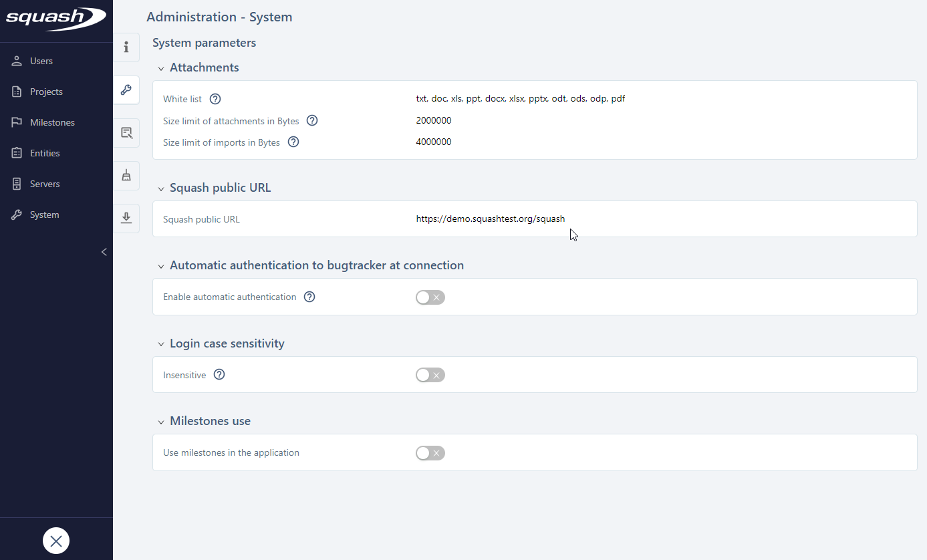Collapse the Login case sensitivity section
927x560 pixels.
161,344
